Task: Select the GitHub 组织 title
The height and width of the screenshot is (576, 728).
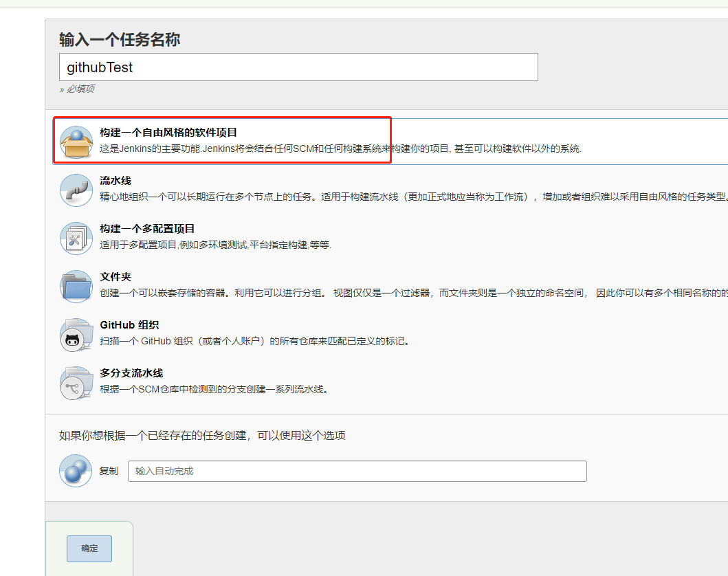Action: pos(129,325)
